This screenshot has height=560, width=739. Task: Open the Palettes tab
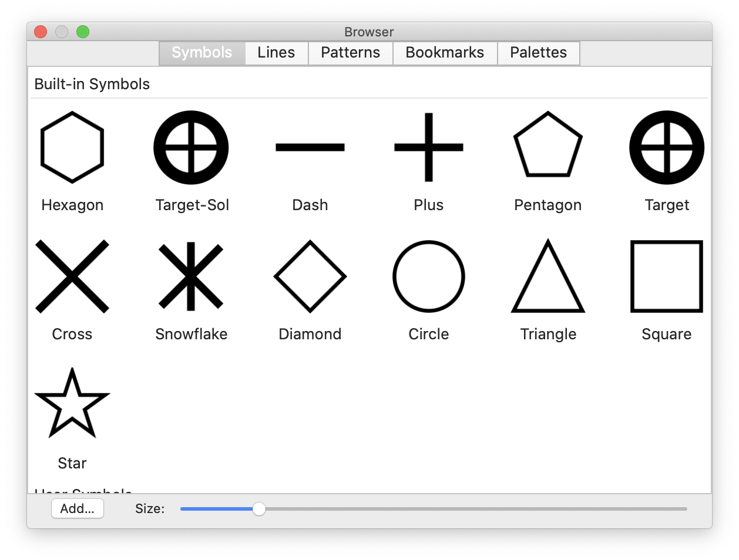538,53
